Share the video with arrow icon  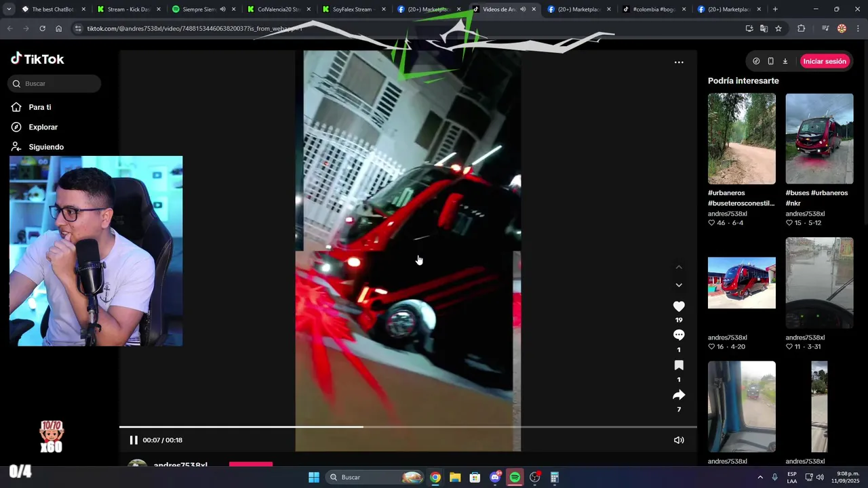coord(679,395)
